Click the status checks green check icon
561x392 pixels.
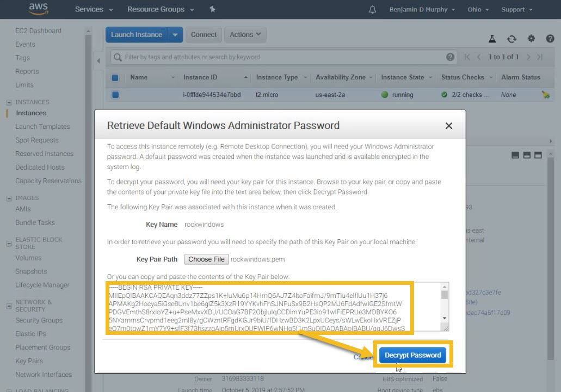click(444, 95)
